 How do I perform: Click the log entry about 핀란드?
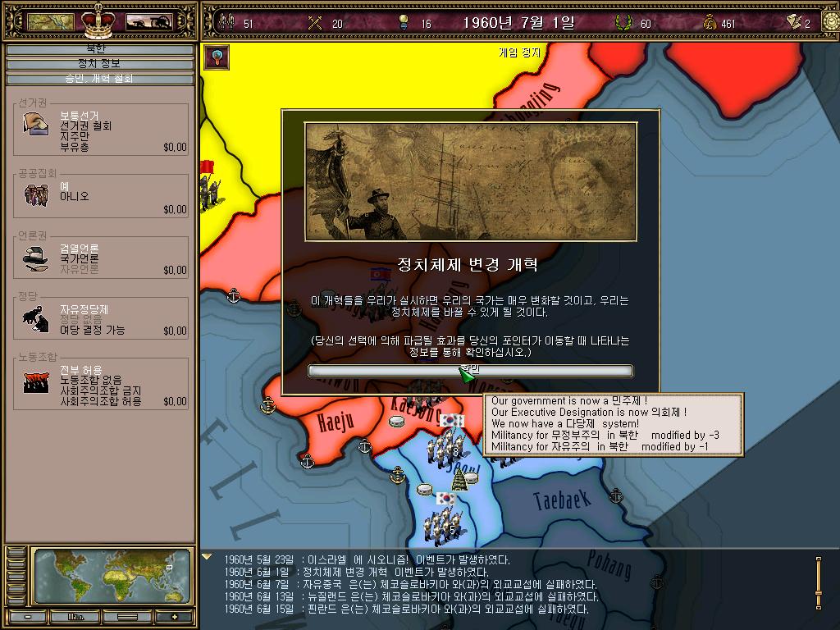pos(406,609)
